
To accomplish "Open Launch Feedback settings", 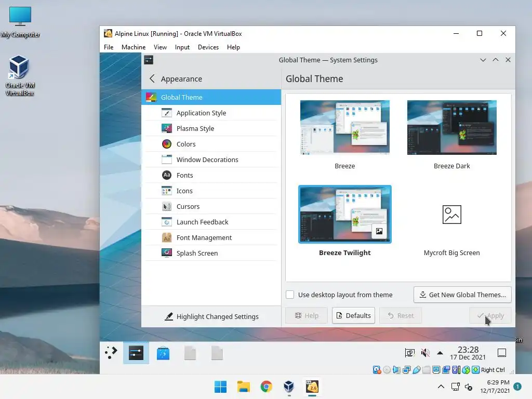I will click(x=211, y=222).
